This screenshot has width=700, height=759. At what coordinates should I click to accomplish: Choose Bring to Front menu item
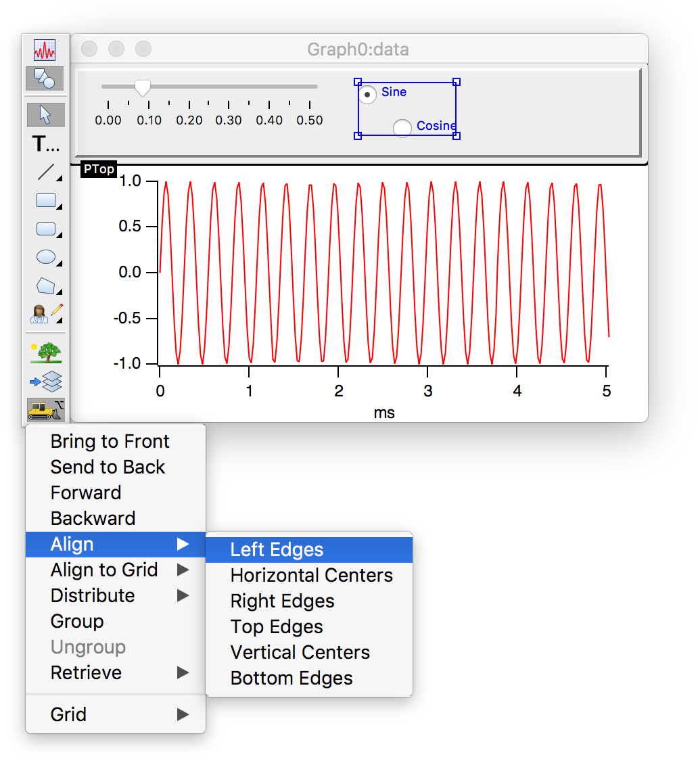[x=110, y=442]
